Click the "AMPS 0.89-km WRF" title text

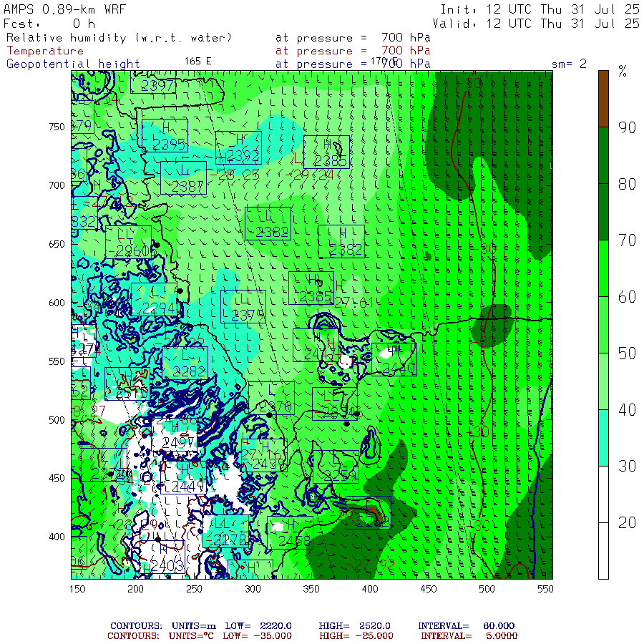click(65, 9)
